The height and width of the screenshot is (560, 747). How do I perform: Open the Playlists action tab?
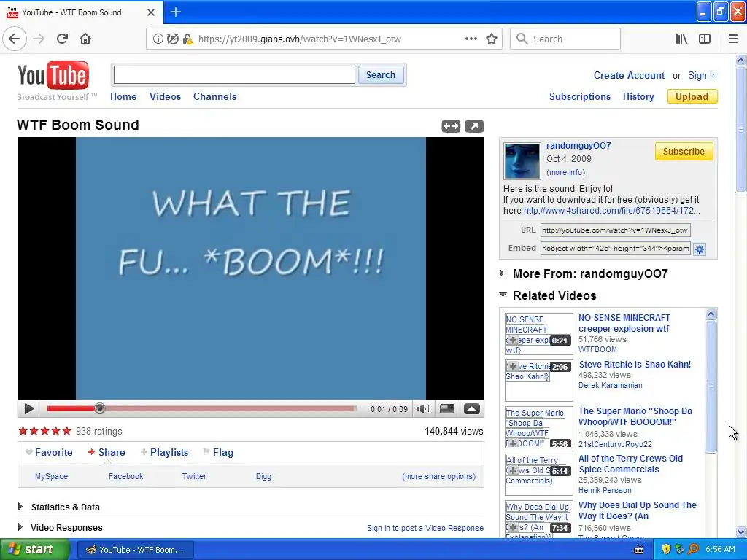(164, 452)
